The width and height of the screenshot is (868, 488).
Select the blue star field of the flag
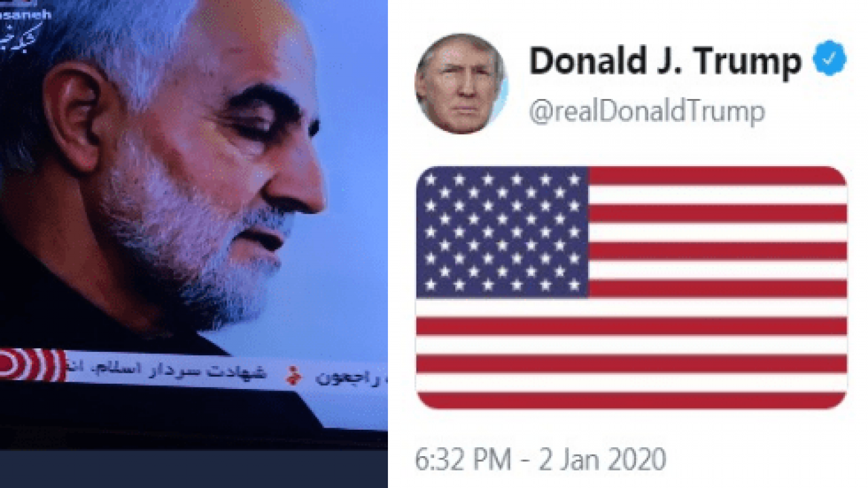502,232
